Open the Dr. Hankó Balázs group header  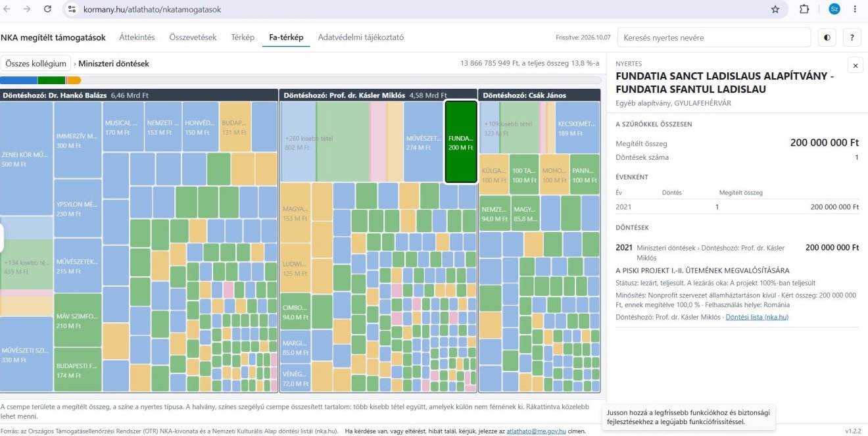pos(139,95)
